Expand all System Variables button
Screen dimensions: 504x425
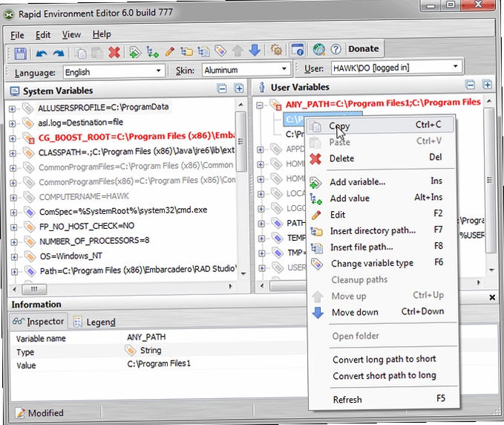239,88
